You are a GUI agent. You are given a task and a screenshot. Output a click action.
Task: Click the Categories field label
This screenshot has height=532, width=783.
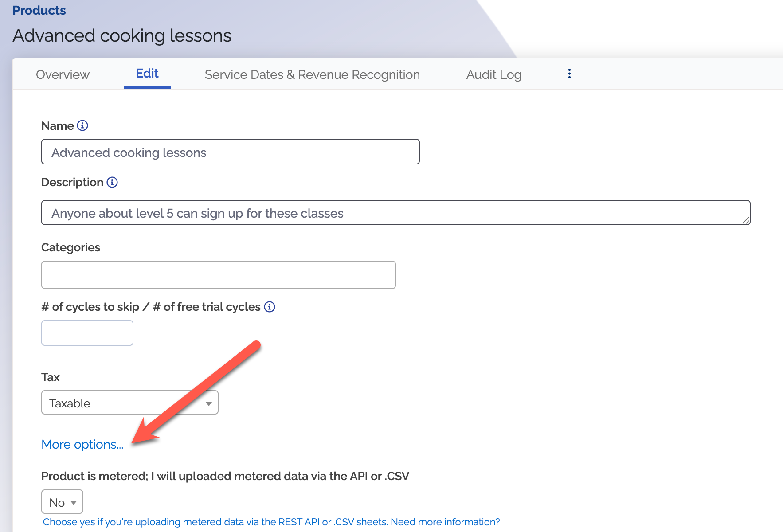70,247
